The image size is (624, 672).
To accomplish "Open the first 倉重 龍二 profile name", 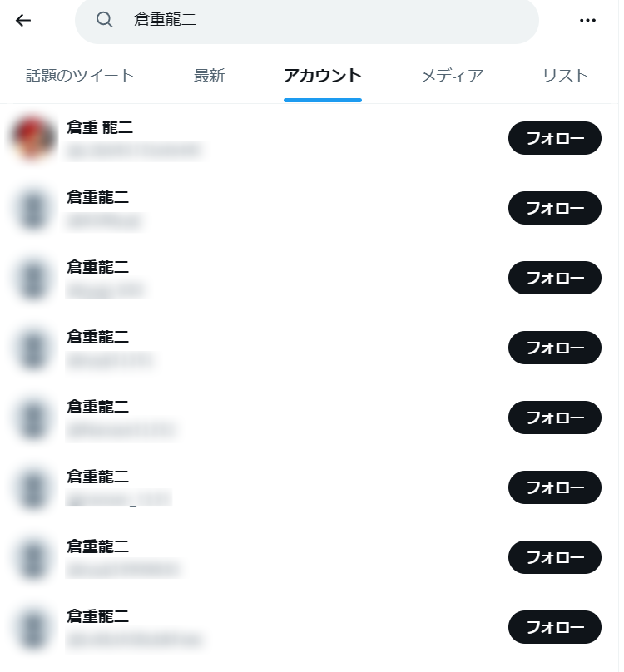I will (x=100, y=127).
